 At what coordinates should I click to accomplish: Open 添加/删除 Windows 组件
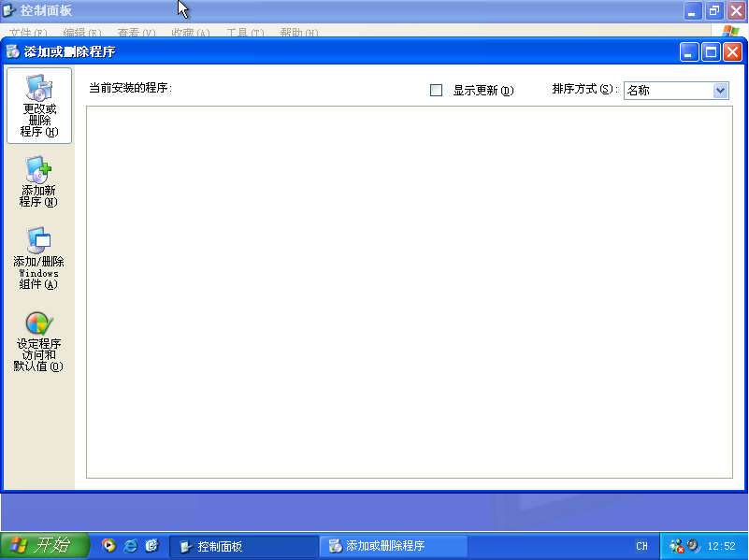(38, 258)
